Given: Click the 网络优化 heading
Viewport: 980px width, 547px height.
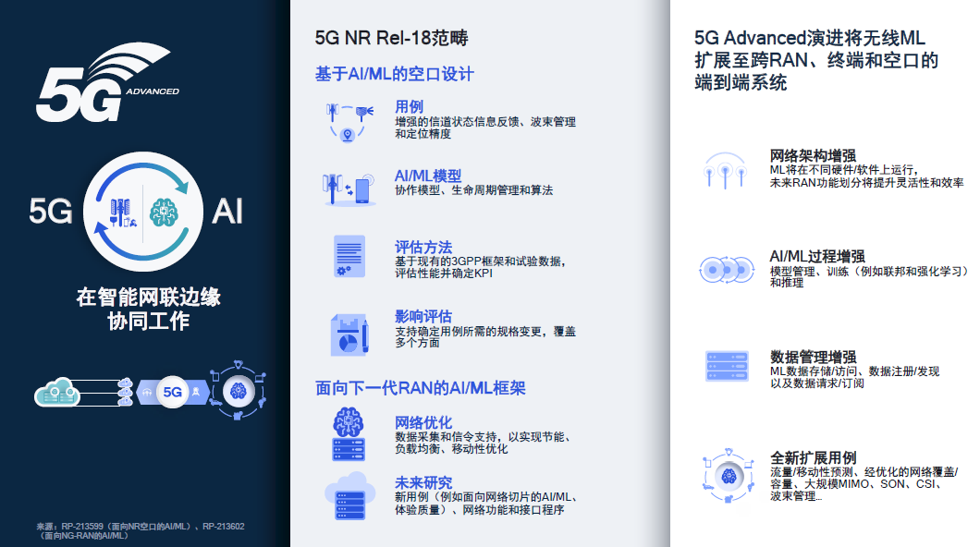Looking at the screenshot, I should 423,423.
